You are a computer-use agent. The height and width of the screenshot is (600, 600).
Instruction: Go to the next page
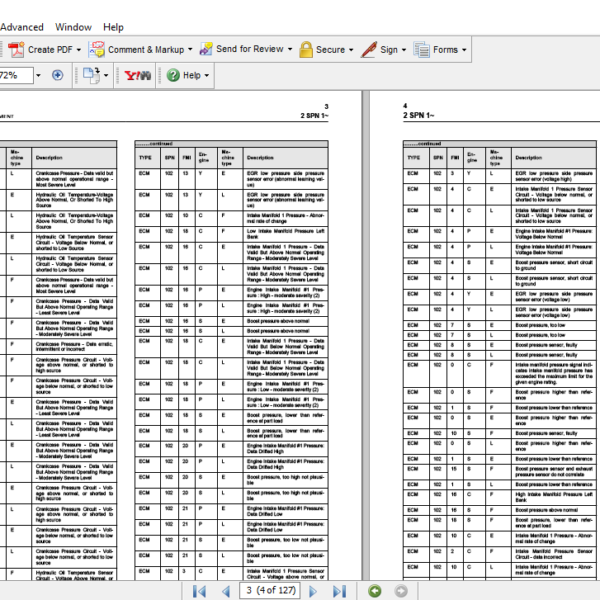(313, 591)
